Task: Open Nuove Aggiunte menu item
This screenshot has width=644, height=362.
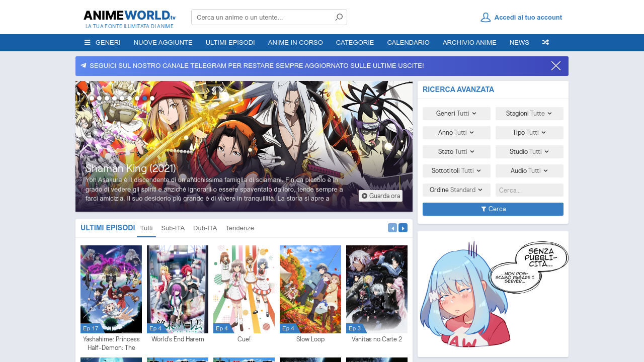Action: [x=163, y=43]
